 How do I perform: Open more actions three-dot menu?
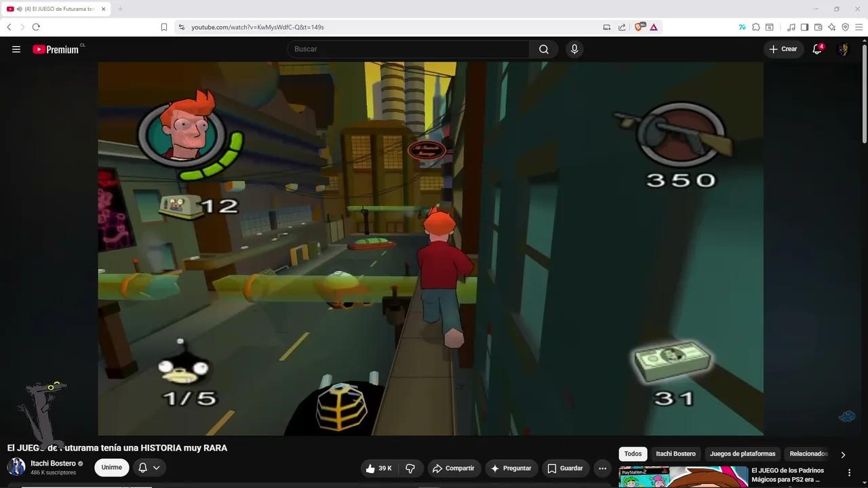tap(602, 468)
